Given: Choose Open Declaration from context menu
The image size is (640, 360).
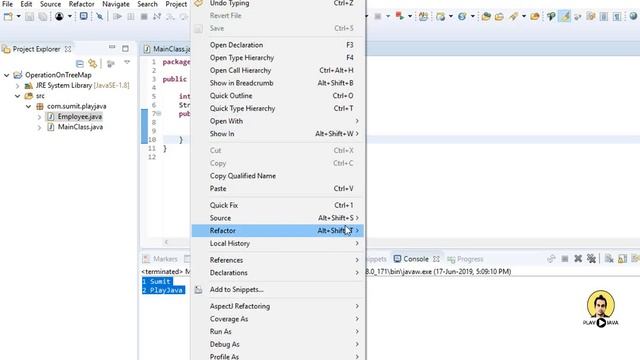Looking at the screenshot, I should click(278, 45).
